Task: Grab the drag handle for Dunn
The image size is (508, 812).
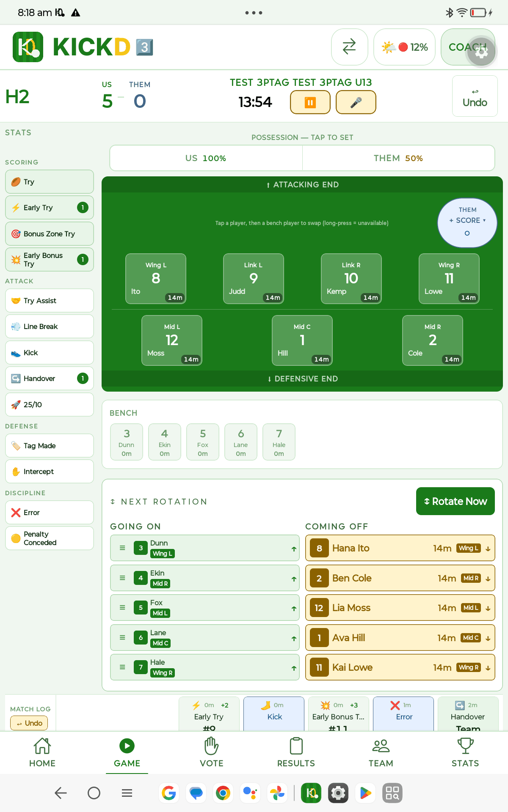Action: [122, 548]
